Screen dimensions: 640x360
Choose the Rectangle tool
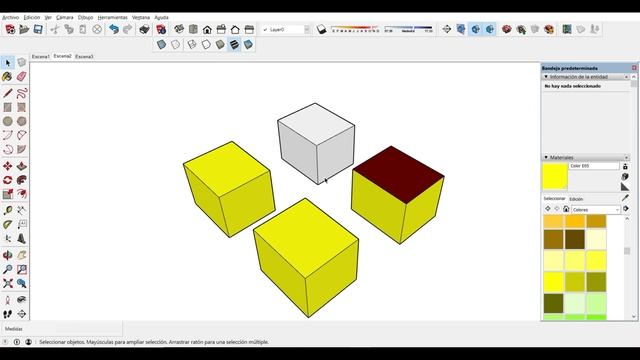[x=8, y=107]
